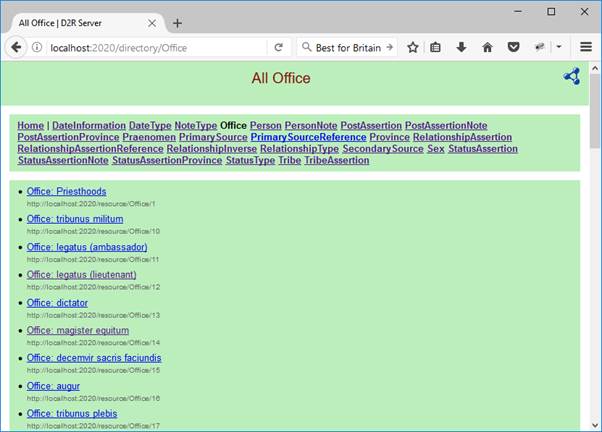
Task: Open the Province navigation link
Action: coord(389,137)
